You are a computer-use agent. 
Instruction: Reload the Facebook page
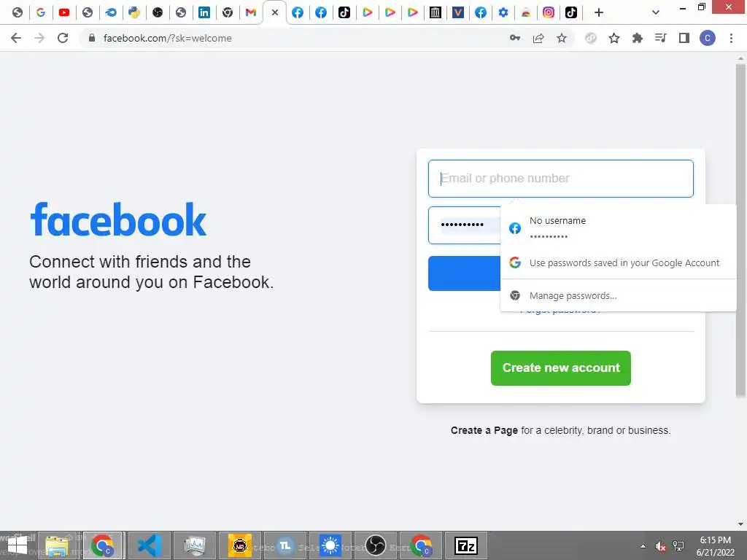tap(63, 38)
